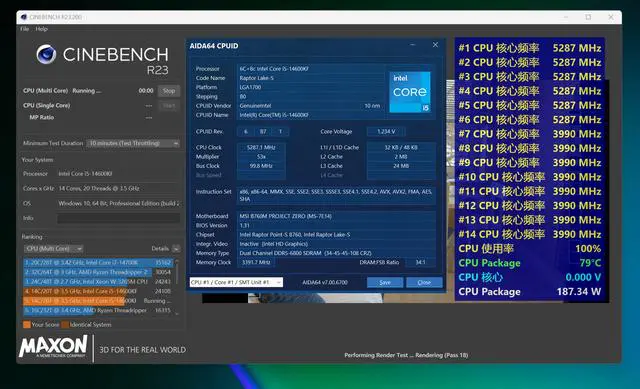
Task: Select the Intel Core i7-14700K ranking entry
Action: pyautogui.click(x=98, y=262)
